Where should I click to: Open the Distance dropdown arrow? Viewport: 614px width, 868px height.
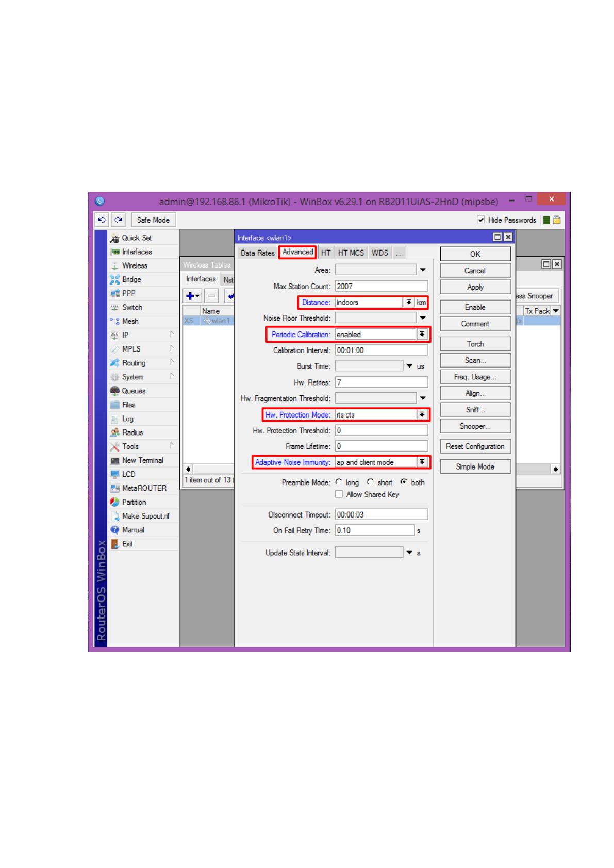tap(409, 303)
